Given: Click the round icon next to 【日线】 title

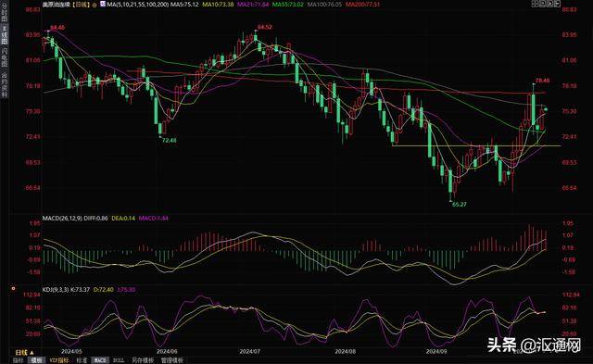Looking at the screenshot, I should click(x=95, y=6).
